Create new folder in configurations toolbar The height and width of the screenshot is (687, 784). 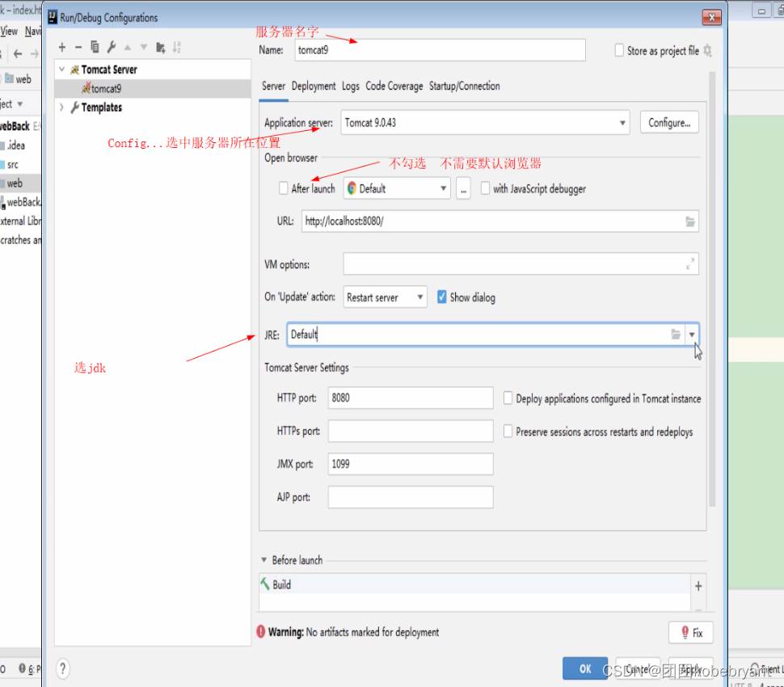(x=161, y=48)
